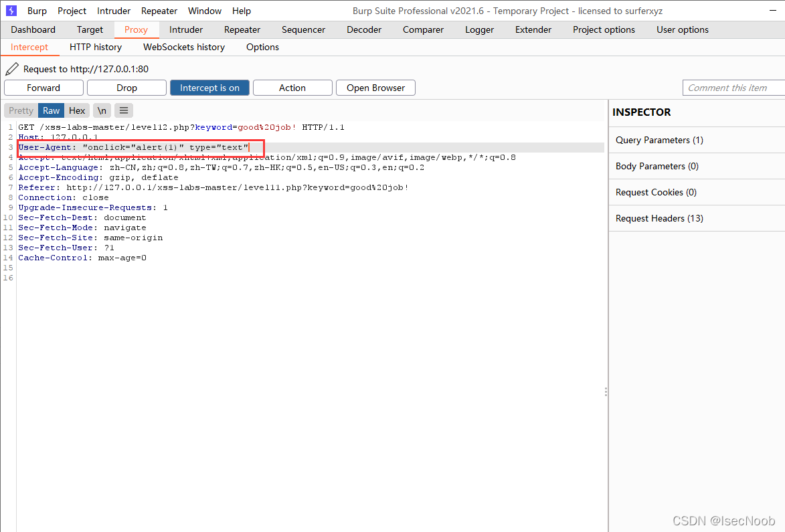This screenshot has height=532, width=785.
Task: Click the Drop button
Action: point(126,88)
